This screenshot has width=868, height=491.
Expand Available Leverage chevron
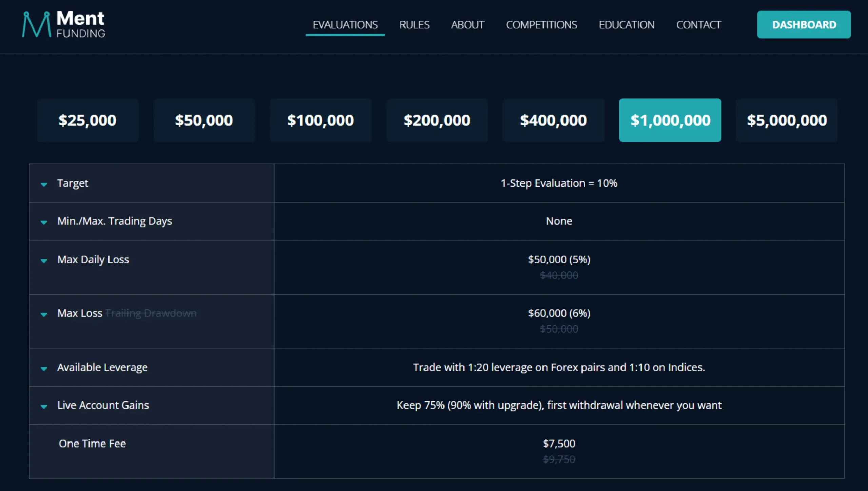click(44, 369)
